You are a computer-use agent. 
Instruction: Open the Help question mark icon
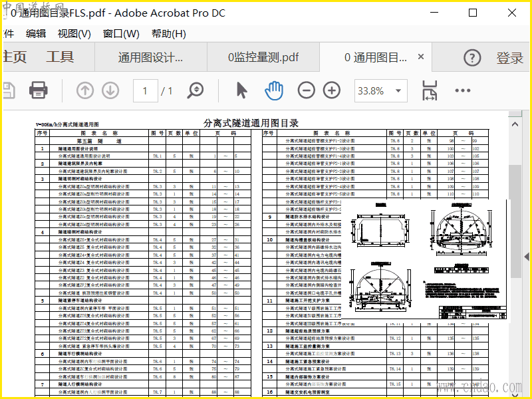472,58
